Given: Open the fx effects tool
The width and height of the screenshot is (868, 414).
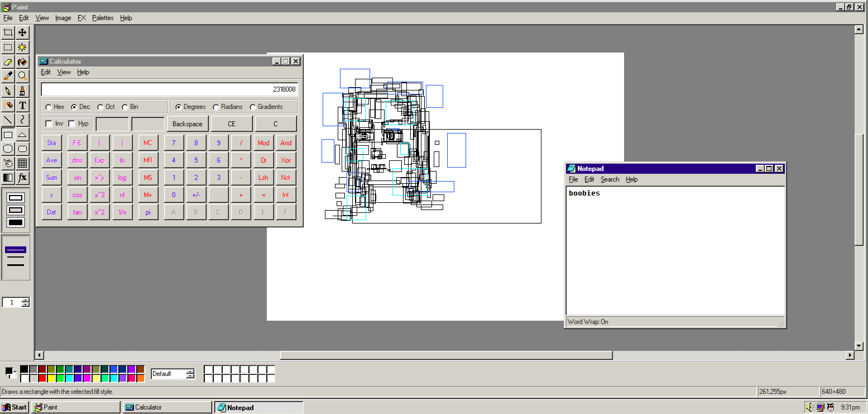Looking at the screenshot, I should (22, 178).
